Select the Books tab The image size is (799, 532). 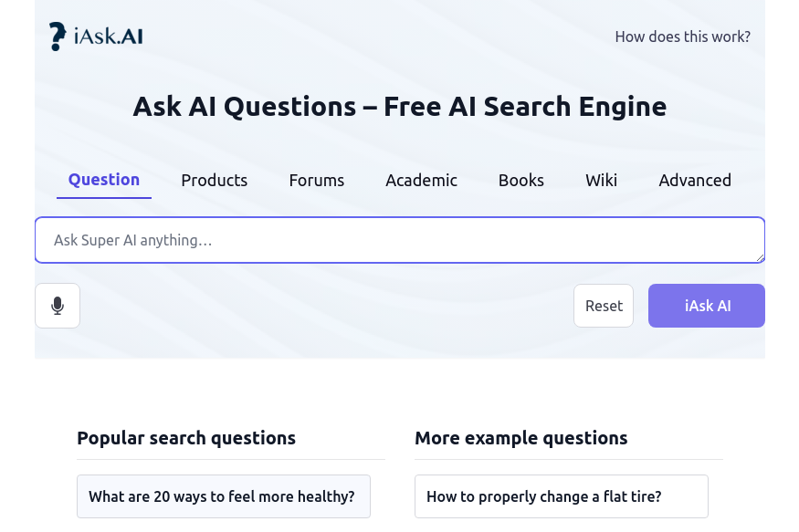pyautogui.click(x=520, y=180)
